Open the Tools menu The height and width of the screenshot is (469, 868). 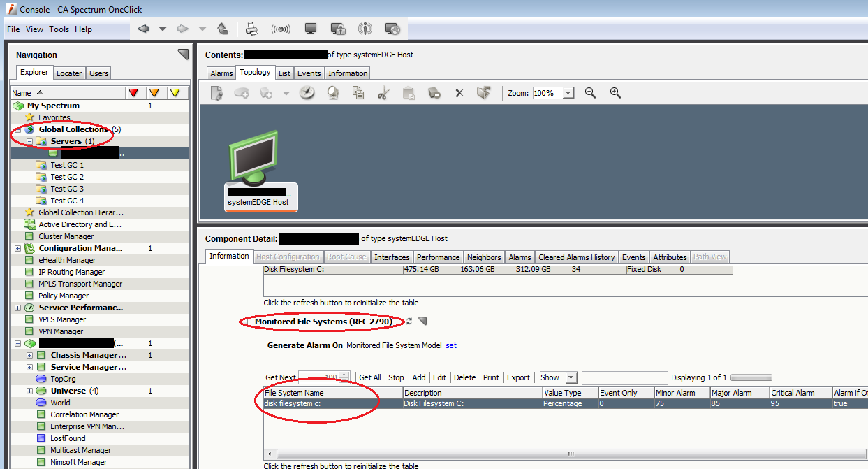59,29
